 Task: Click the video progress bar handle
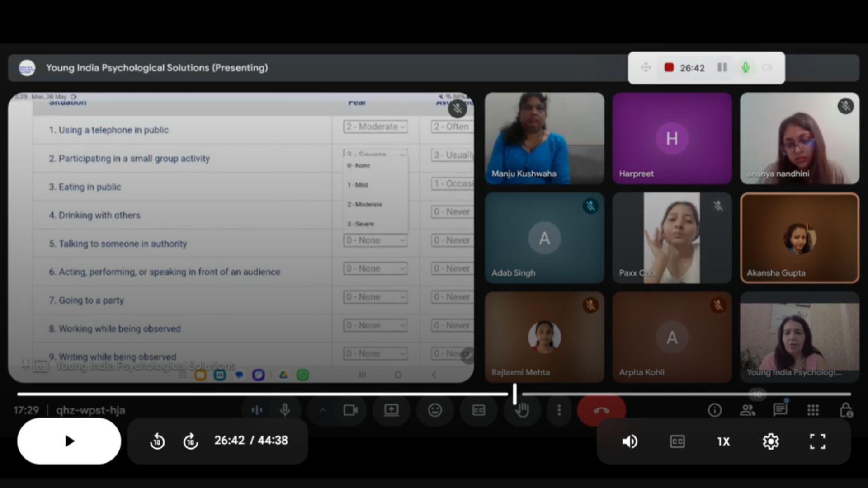point(514,394)
